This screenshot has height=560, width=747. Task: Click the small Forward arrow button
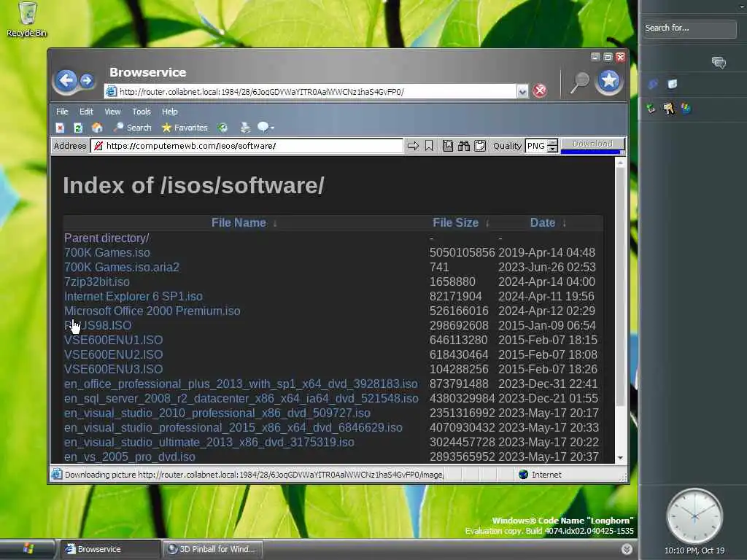pos(87,80)
